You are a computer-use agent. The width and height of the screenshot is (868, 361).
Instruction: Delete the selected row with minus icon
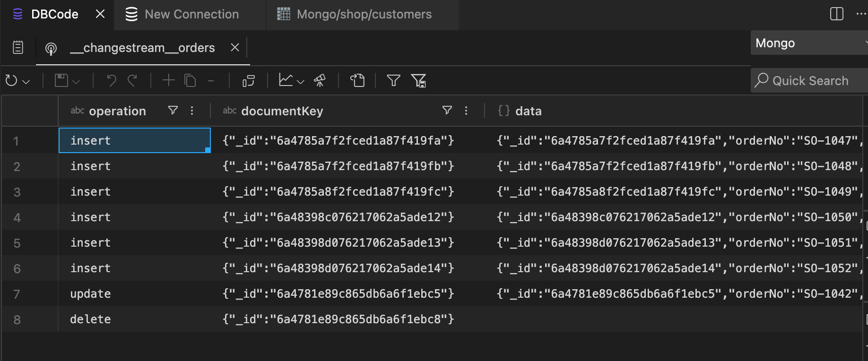[x=211, y=81]
